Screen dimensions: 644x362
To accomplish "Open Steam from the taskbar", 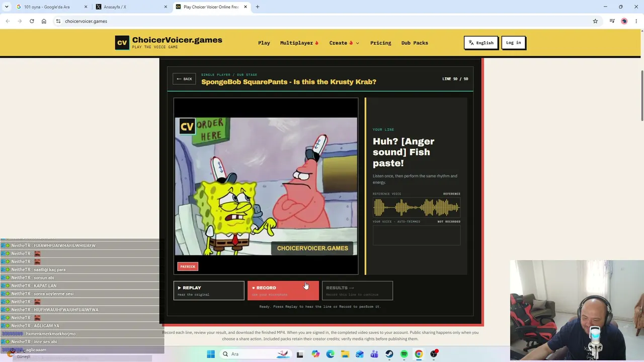I will (389, 354).
